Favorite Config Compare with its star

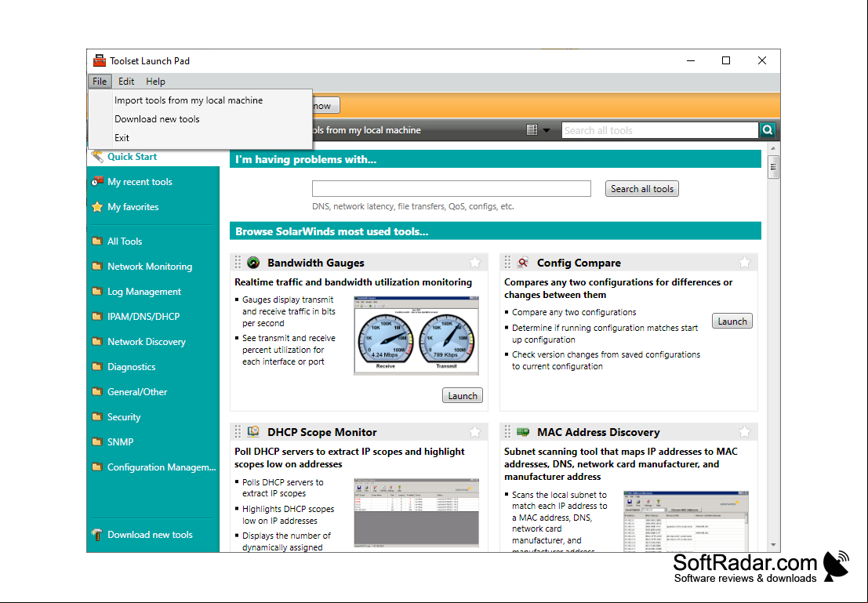coord(745,263)
